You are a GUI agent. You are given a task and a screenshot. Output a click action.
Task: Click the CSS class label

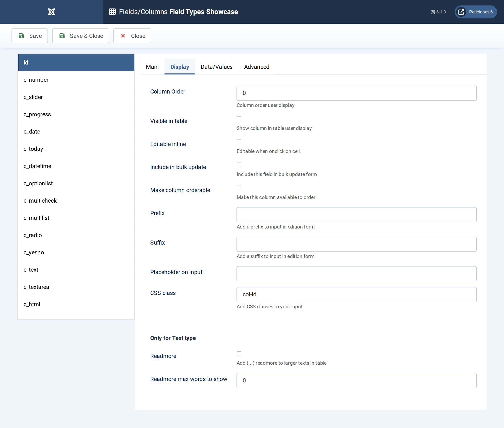[x=163, y=293]
